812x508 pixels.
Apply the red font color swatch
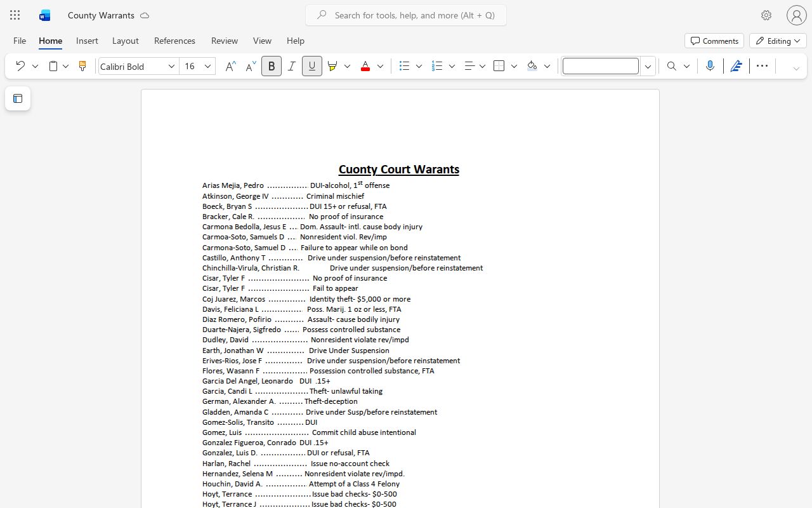pyautogui.click(x=365, y=66)
